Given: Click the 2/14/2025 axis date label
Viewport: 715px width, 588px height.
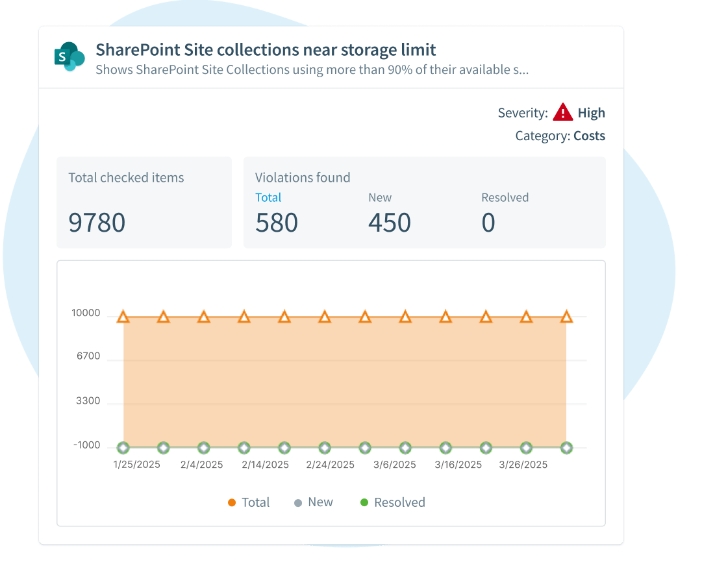Looking at the screenshot, I should point(266,465).
